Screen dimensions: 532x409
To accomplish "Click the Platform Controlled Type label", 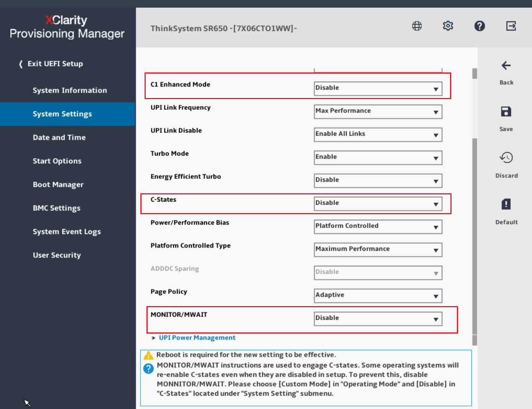I will coord(191,245).
